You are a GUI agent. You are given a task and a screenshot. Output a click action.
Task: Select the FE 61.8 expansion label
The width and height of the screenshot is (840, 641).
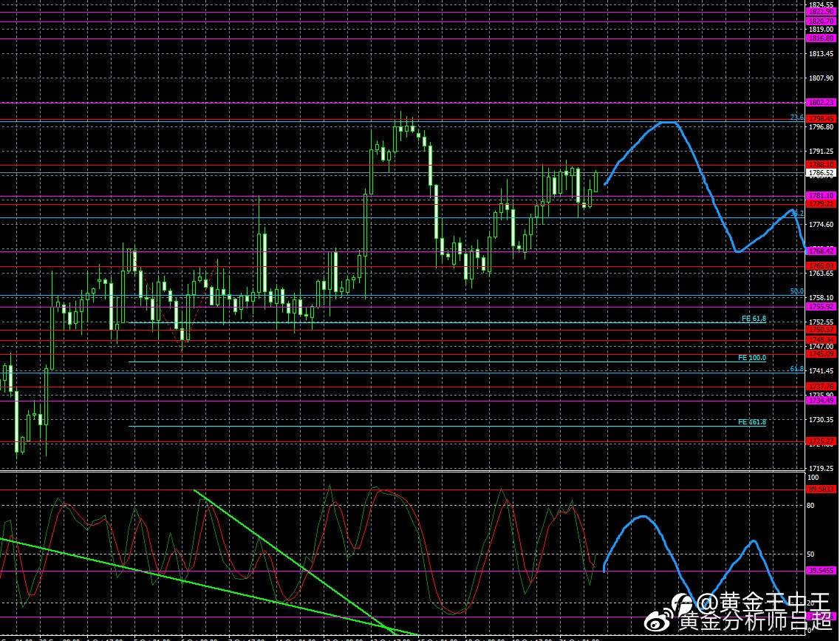[754, 319]
